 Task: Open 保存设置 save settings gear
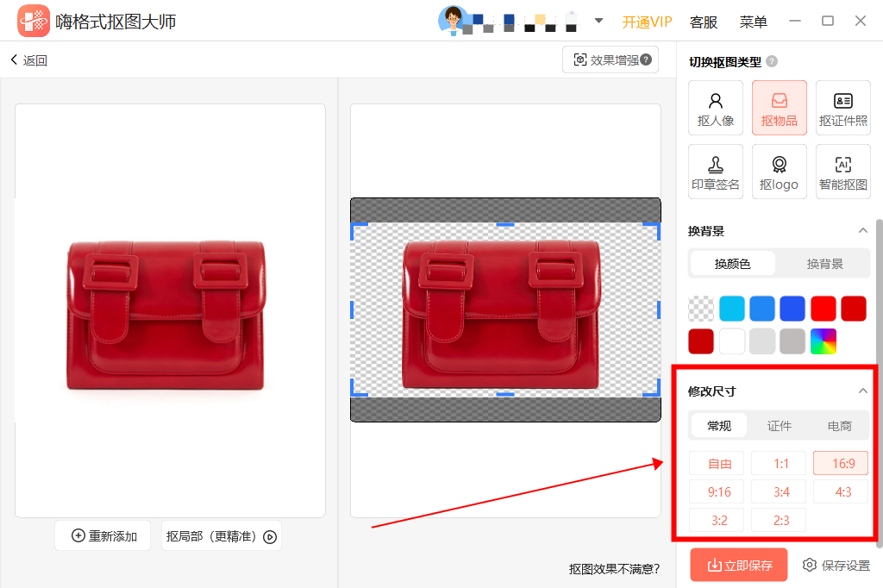coord(836,566)
